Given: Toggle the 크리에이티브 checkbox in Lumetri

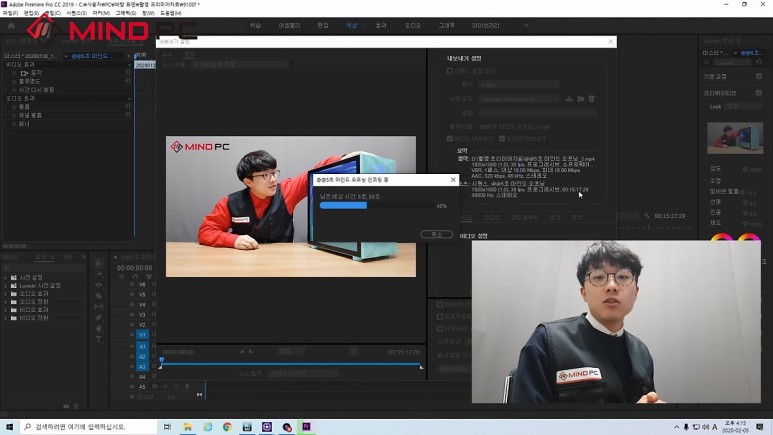Looking at the screenshot, I should (759, 93).
